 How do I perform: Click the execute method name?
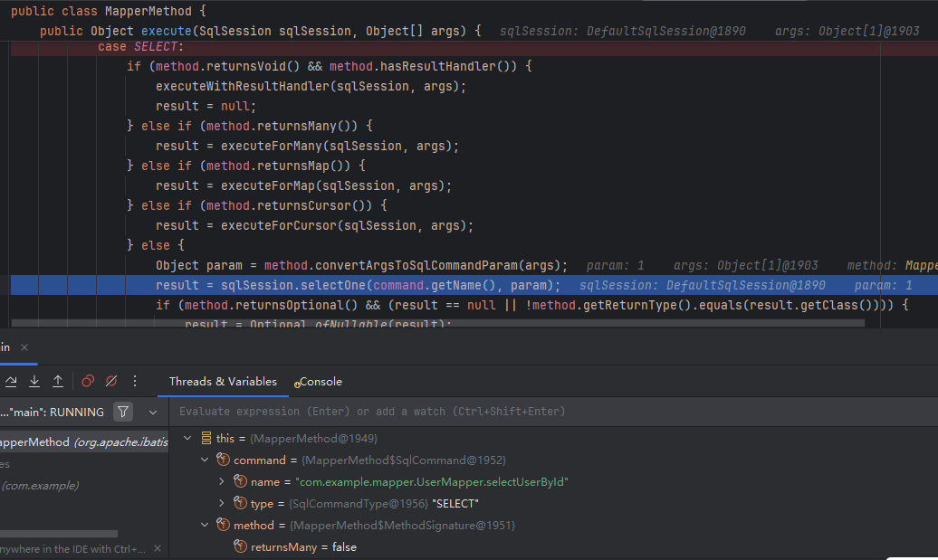[x=167, y=31]
